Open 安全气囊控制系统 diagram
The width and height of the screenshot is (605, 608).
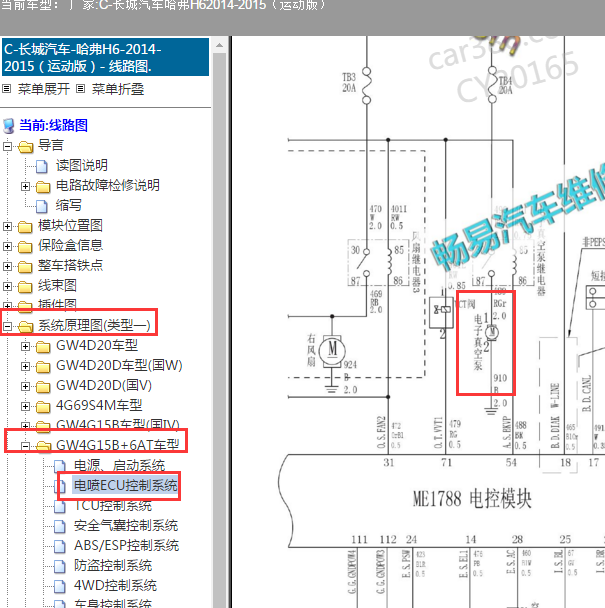[126, 526]
